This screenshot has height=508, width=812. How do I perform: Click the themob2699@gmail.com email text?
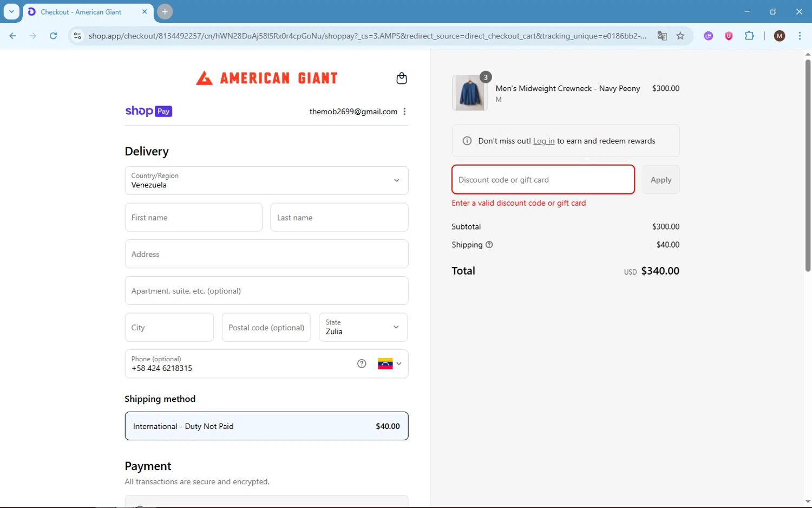tap(353, 112)
